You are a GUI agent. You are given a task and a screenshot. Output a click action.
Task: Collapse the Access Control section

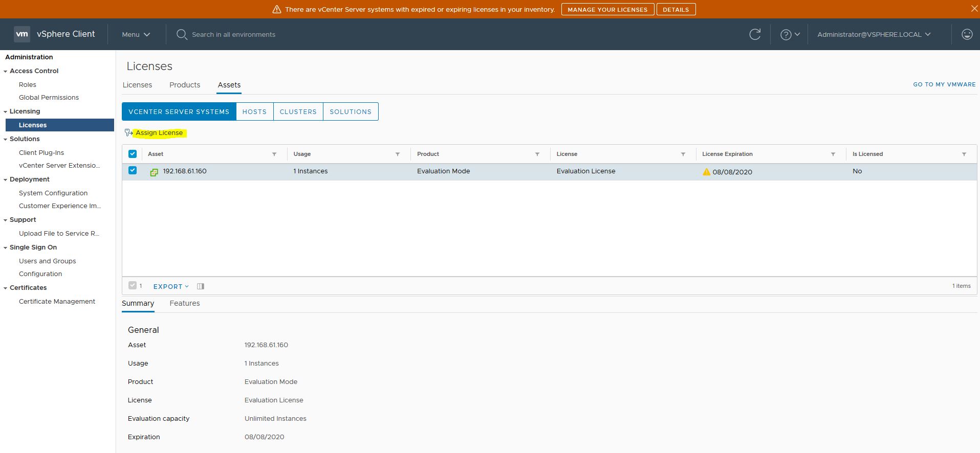click(5, 72)
